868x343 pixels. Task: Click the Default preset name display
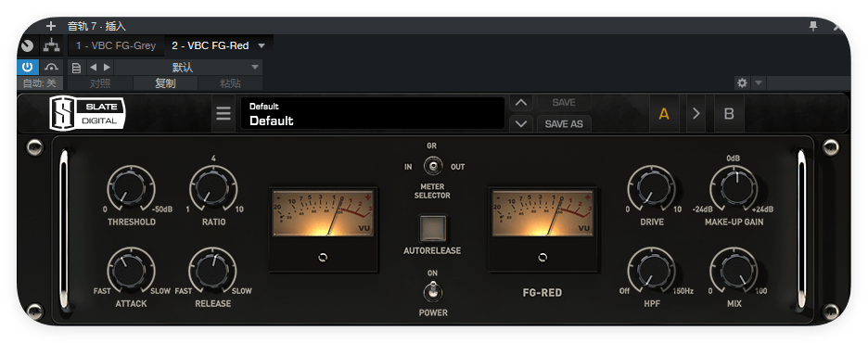[x=373, y=114]
